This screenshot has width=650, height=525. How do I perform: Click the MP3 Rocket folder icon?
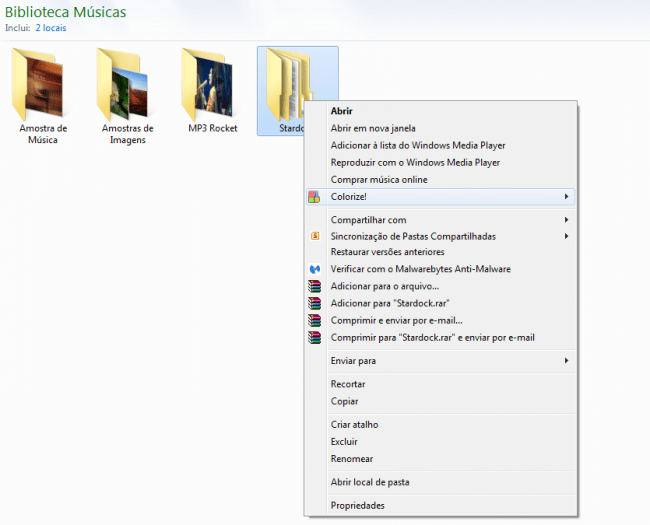212,85
